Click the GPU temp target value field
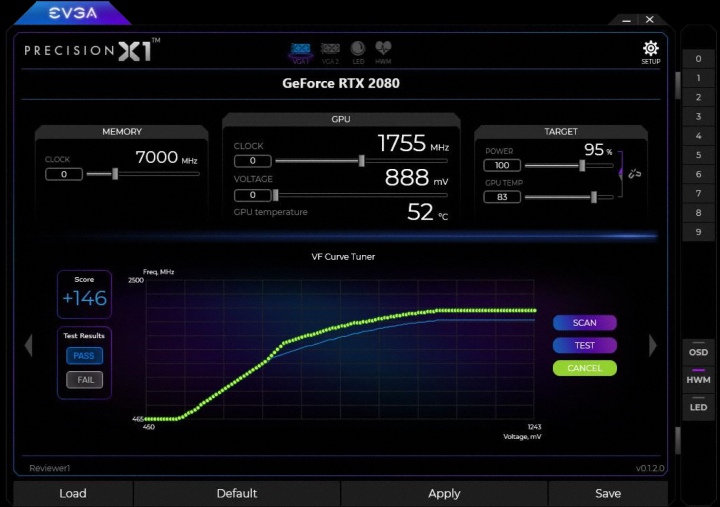The image size is (720, 507). click(x=502, y=197)
